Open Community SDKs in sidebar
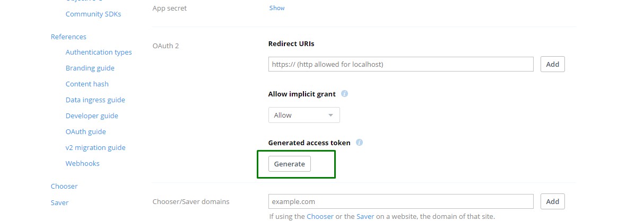 pos(93,14)
